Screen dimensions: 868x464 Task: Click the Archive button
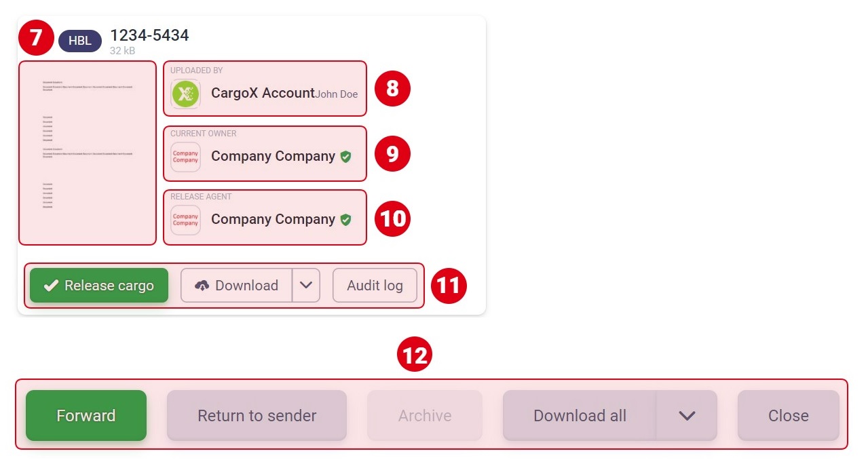click(x=425, y=415)
